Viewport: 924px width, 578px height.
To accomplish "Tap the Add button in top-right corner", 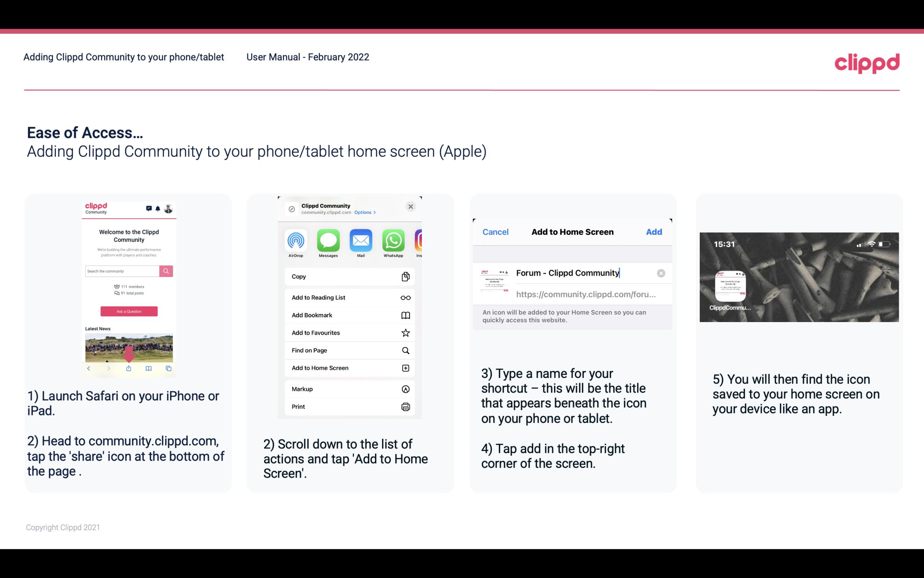I will point(654,232).
